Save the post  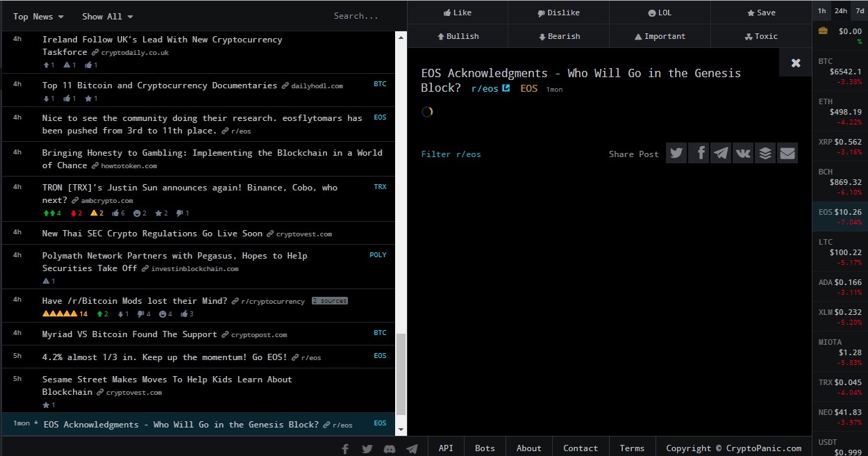pos(761,13)
